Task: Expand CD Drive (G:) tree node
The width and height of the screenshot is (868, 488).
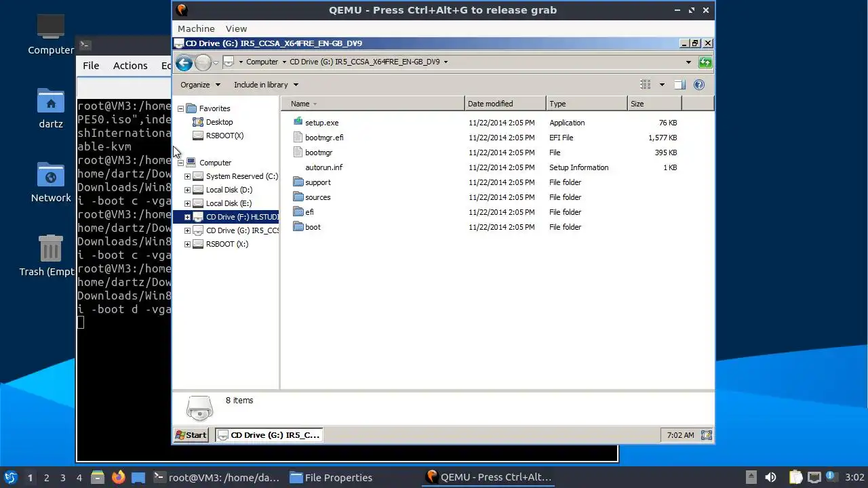Action: pos(187,230)
